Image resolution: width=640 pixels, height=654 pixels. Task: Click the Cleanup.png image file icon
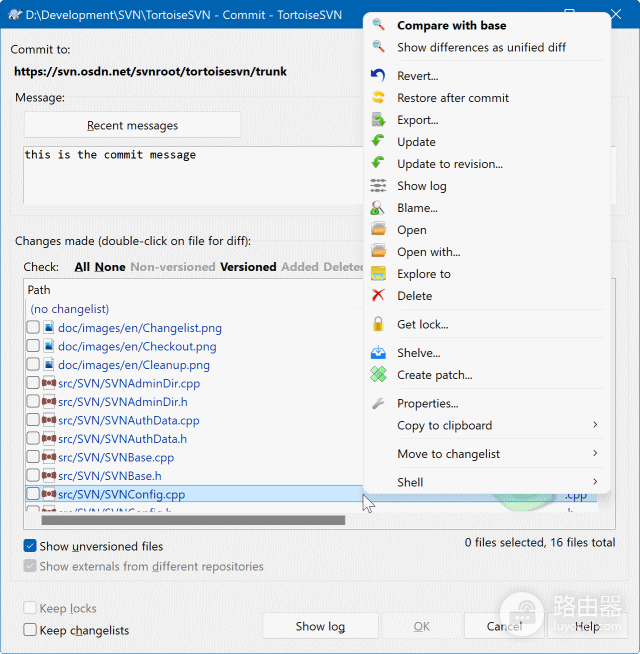point(49,364)
